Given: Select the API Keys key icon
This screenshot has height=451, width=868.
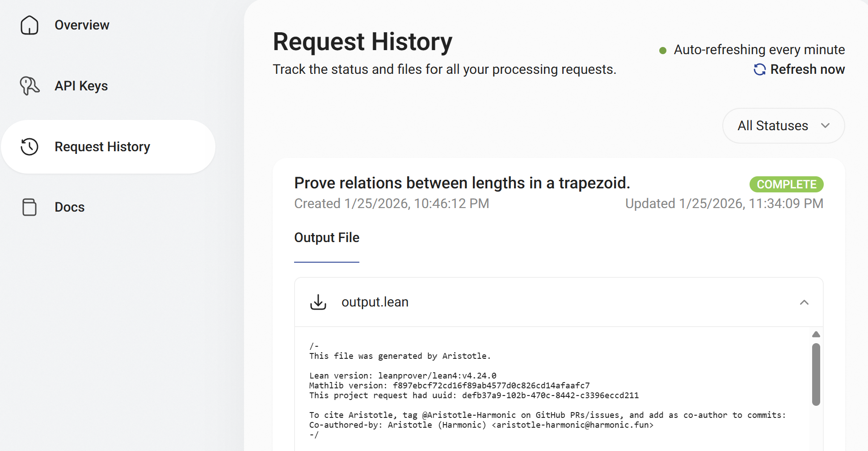Looking at the screenshot, I should (x=29, y=85).
